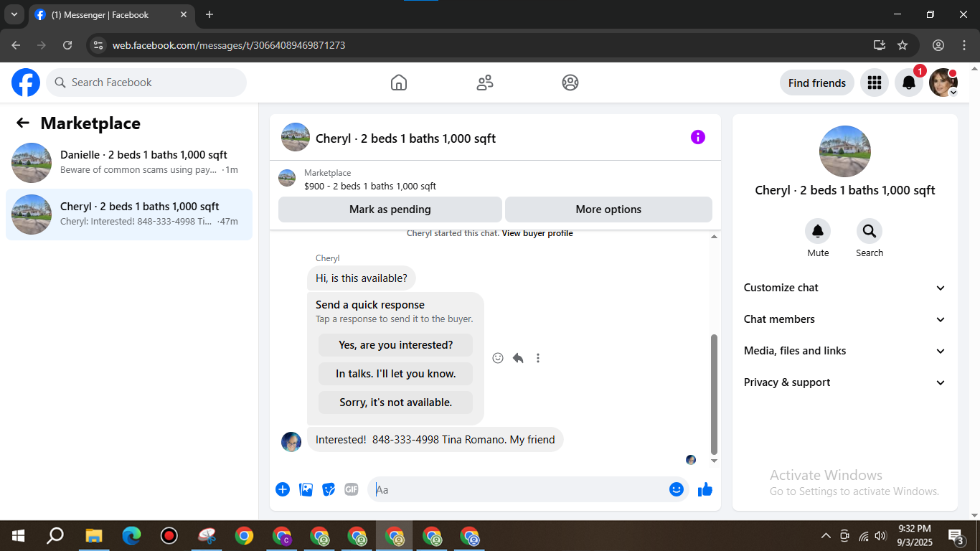Click the Search Facebook field
The width and height of the screenshot is (980, 551).
pos(146,83)
